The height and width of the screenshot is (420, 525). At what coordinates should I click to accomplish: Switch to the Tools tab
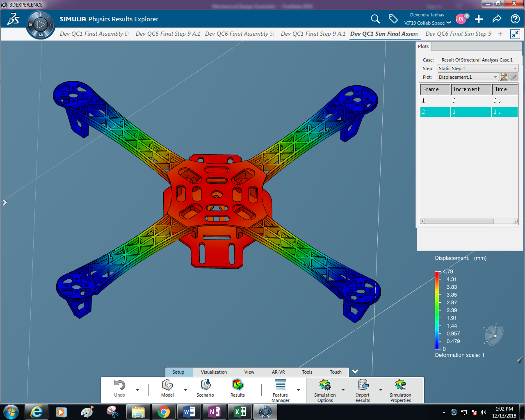click(x=307, y=372)
